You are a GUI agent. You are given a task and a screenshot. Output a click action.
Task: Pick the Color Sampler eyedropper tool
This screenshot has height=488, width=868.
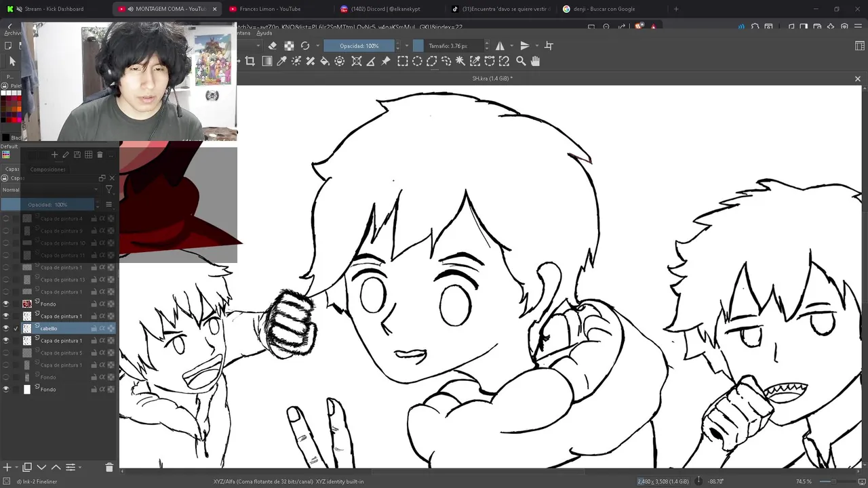coord(281,61)
